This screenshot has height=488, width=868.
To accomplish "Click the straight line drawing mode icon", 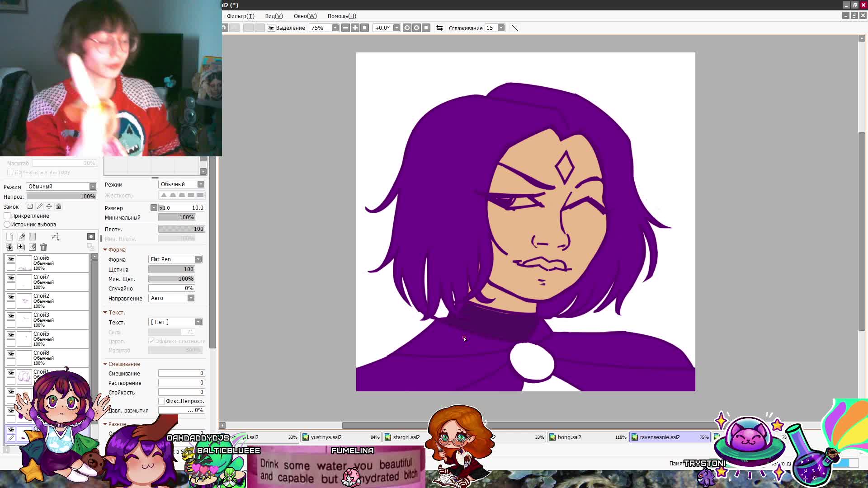I will tap(514, 28).
